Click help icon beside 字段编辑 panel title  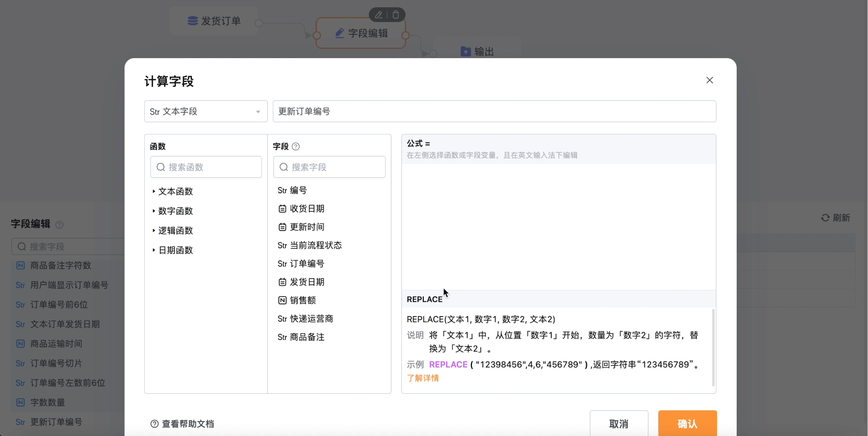(x=59, y=225)
